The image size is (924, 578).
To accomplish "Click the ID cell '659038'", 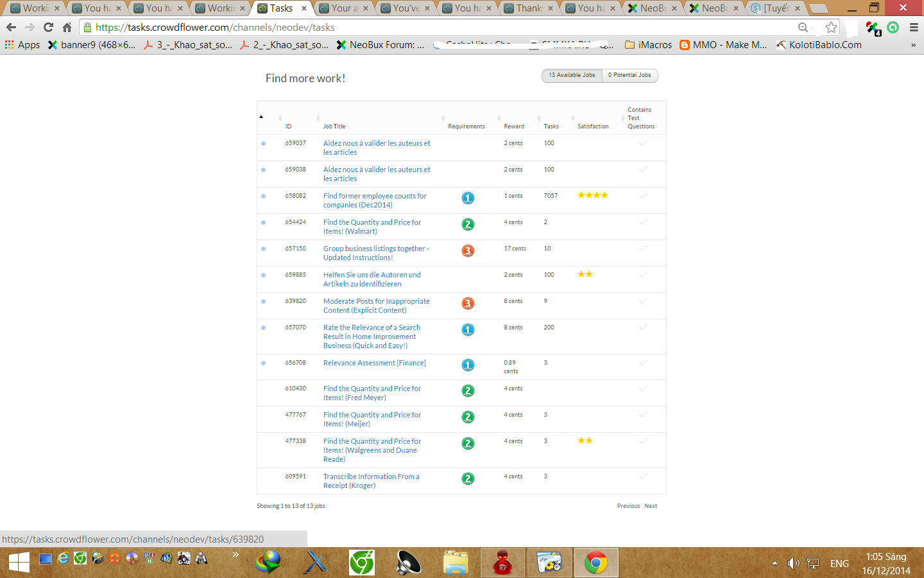I will pos(296,170).
